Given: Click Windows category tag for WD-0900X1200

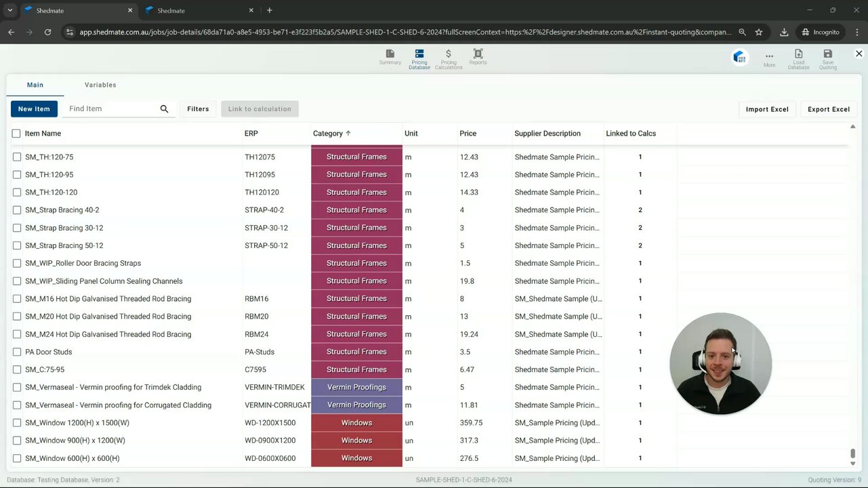Looking at the screenshot, I should click(x=356, y=441).
